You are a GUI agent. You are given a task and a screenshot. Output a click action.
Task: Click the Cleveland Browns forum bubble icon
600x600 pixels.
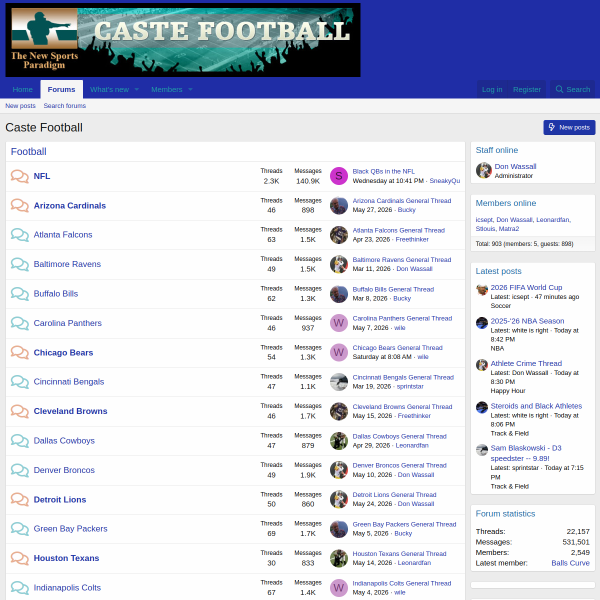20,411
